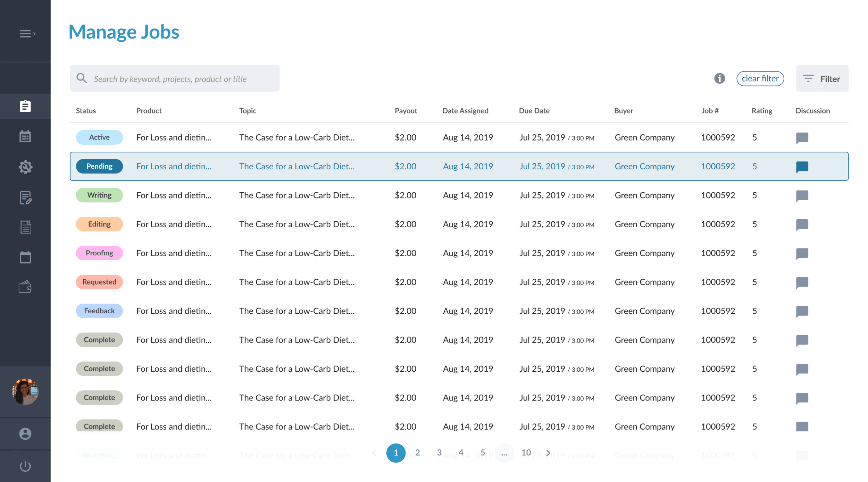Open the calendar grid sidebar icon
The width and height of the screenshot is (868, 482).
point(25,136)
